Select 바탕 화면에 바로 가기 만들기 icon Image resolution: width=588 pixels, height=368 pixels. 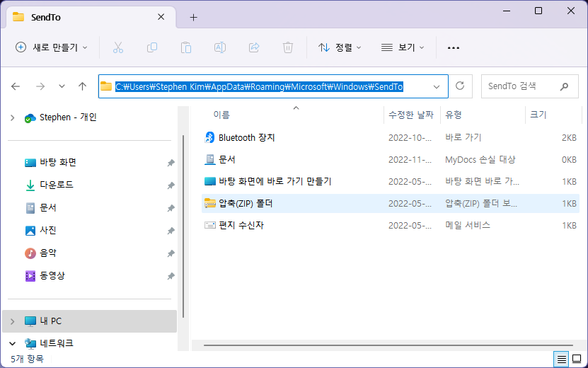pyautogui.click(x=209, y=182)
